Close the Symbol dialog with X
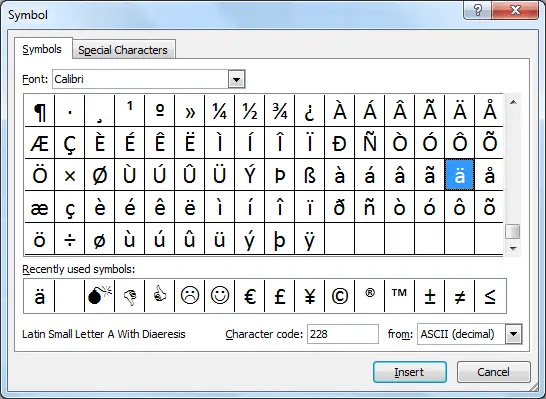The image size is (546, 399). pos(515,10)
